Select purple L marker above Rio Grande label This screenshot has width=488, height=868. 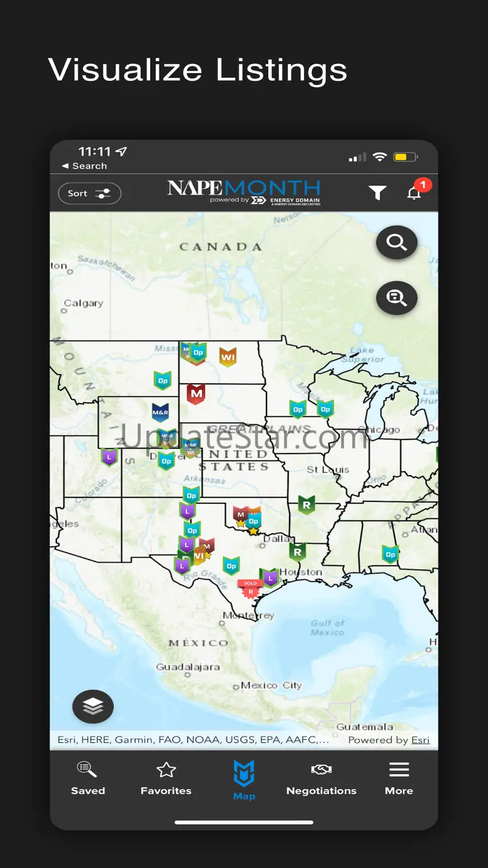182,566
